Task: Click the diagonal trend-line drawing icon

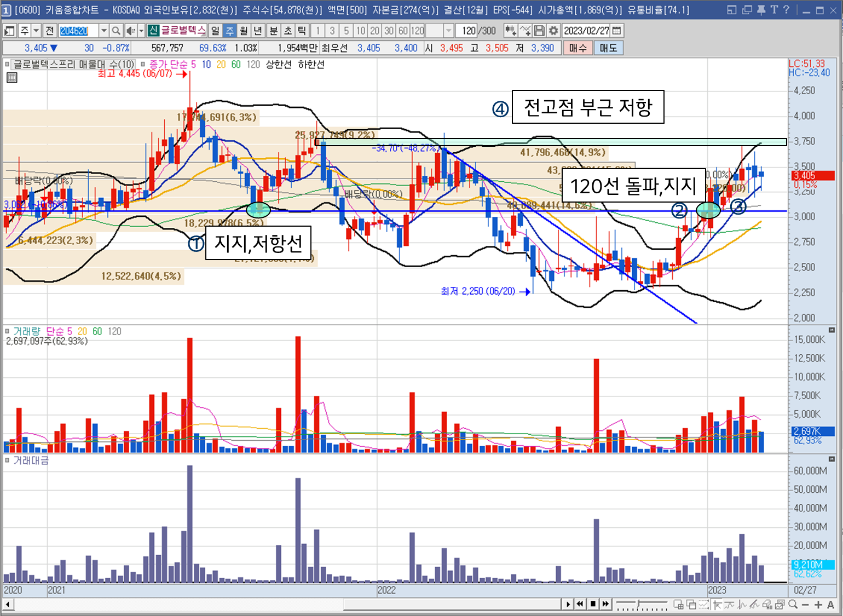Action: tap(755, 605)
